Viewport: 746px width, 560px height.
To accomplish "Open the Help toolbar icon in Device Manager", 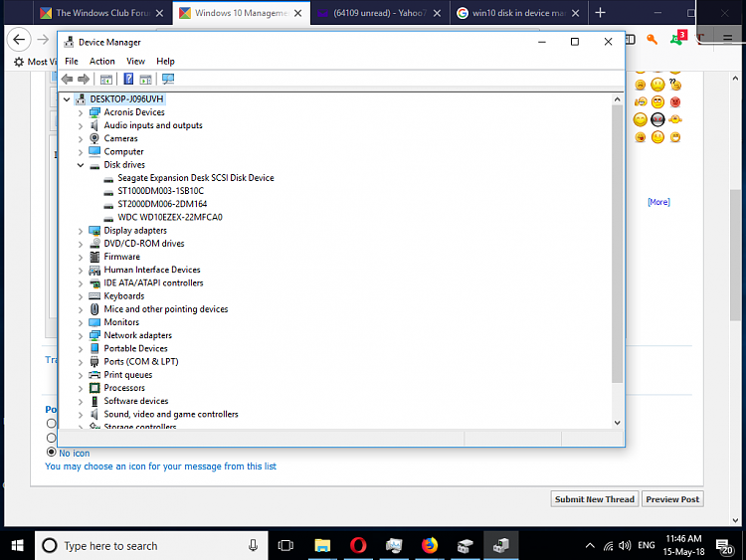I will [128, 79].
